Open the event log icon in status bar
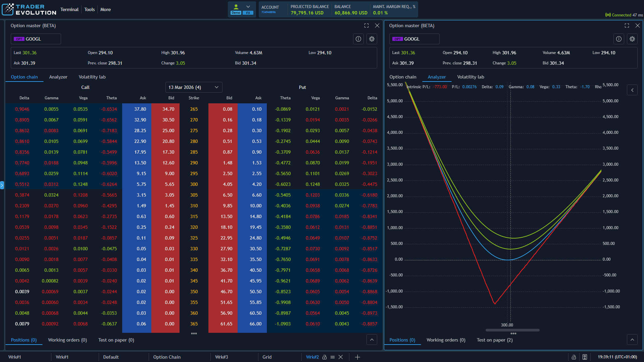644x362 pixels. [585, 357]
